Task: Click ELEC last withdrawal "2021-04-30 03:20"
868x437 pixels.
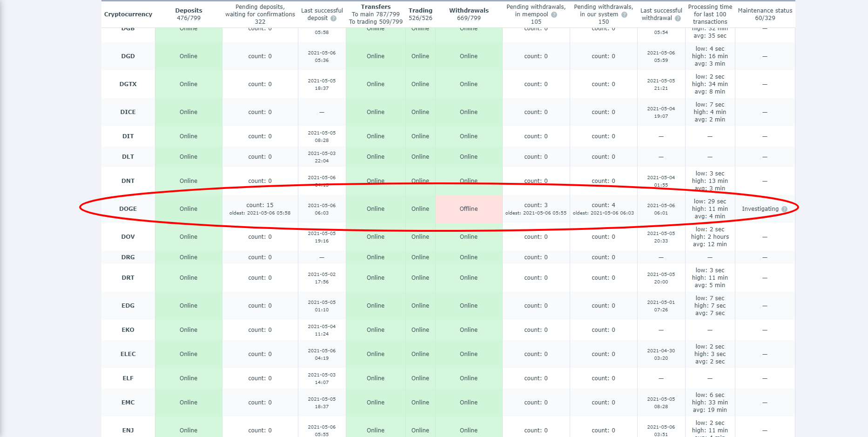Action: click(661, 354)
